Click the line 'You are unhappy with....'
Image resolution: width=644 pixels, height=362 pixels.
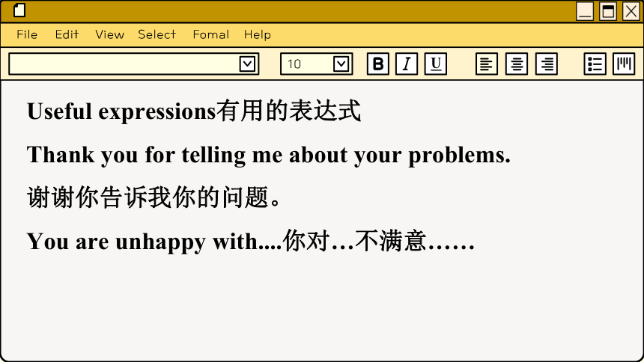pos(251,242)
